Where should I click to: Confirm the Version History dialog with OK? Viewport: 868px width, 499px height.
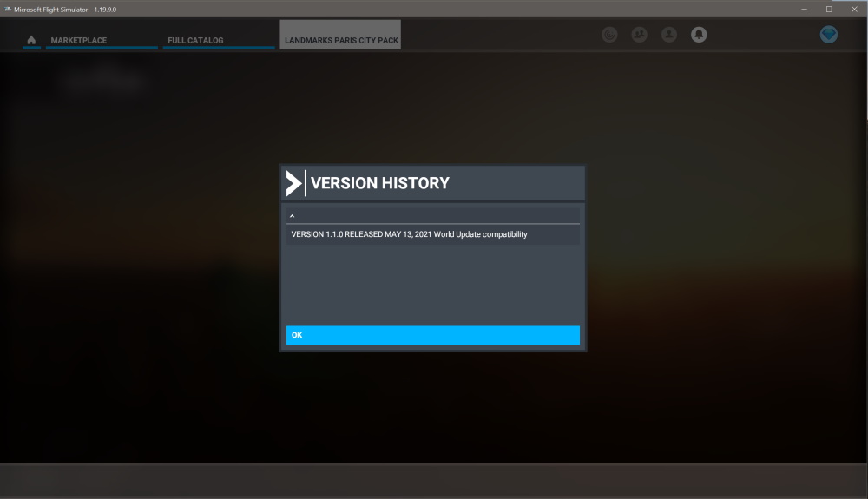[433, 335]
